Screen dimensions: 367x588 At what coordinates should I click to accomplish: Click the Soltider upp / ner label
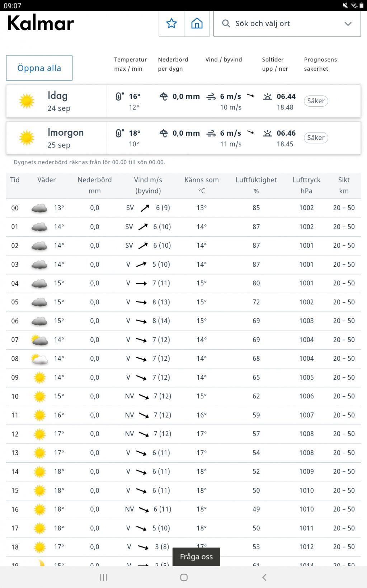pyautogui.click(x=275, y=64)
